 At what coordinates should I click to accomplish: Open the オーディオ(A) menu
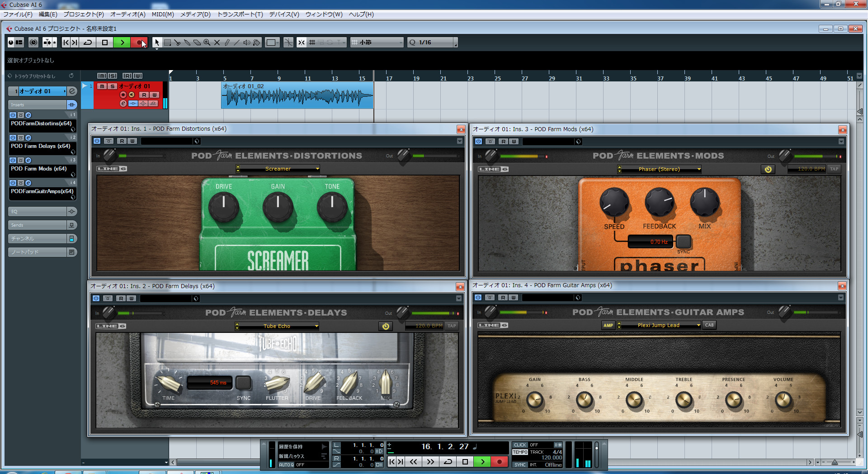click(x=128, y=14)
